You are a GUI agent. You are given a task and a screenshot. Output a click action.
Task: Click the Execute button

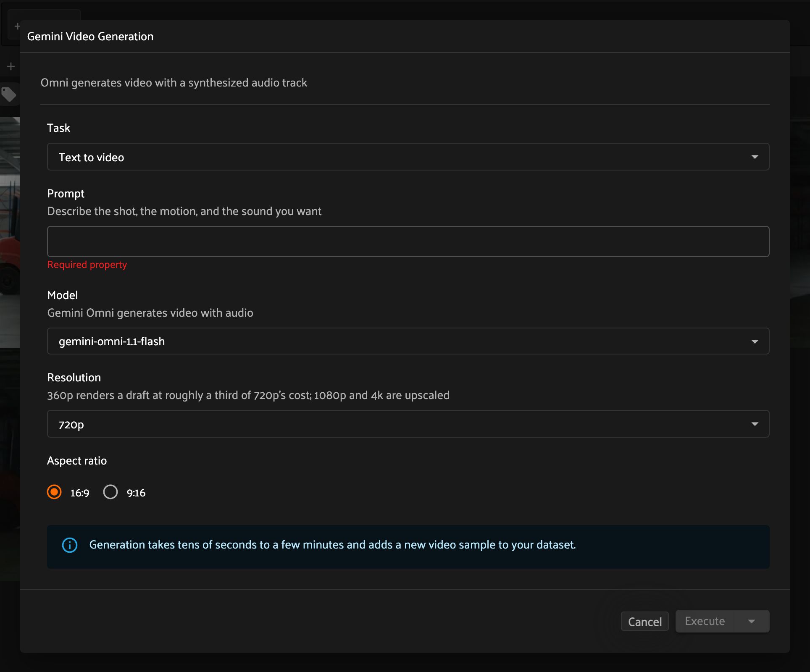tap(705, 621)
